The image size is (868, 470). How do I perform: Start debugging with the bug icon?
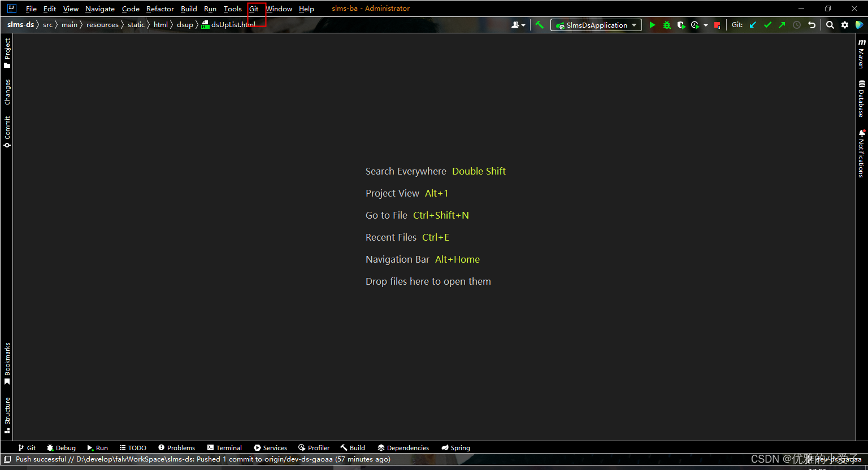click(x=667, y=25)
